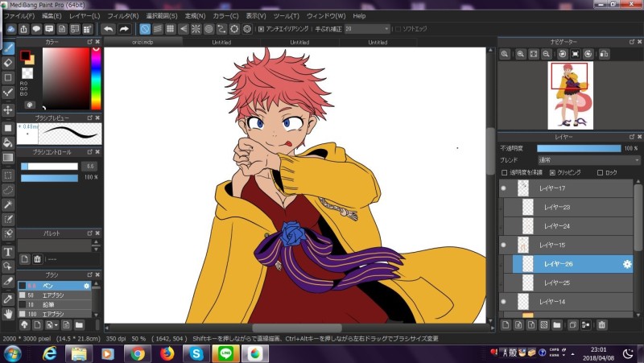Select the Brush tool in left toolbar
This screenshot has width=644, height=363.
[8, 48]
